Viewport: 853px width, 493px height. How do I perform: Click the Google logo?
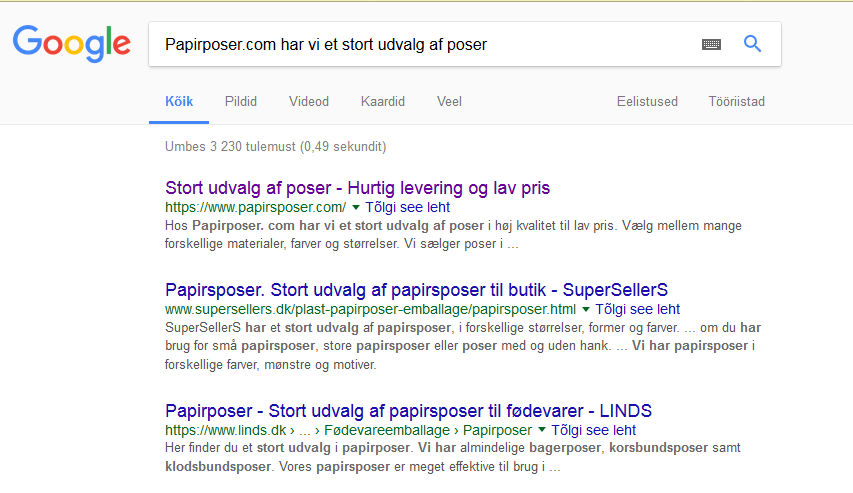(72, 44)
